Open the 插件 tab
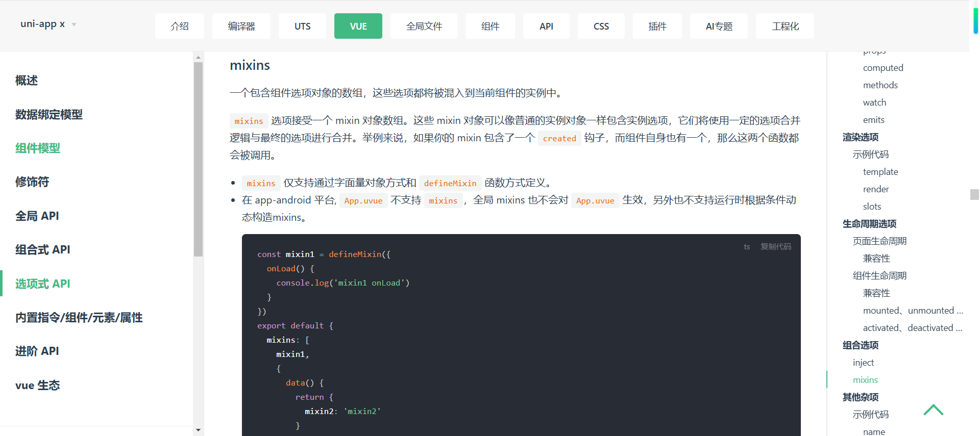 tap(657, 26)
